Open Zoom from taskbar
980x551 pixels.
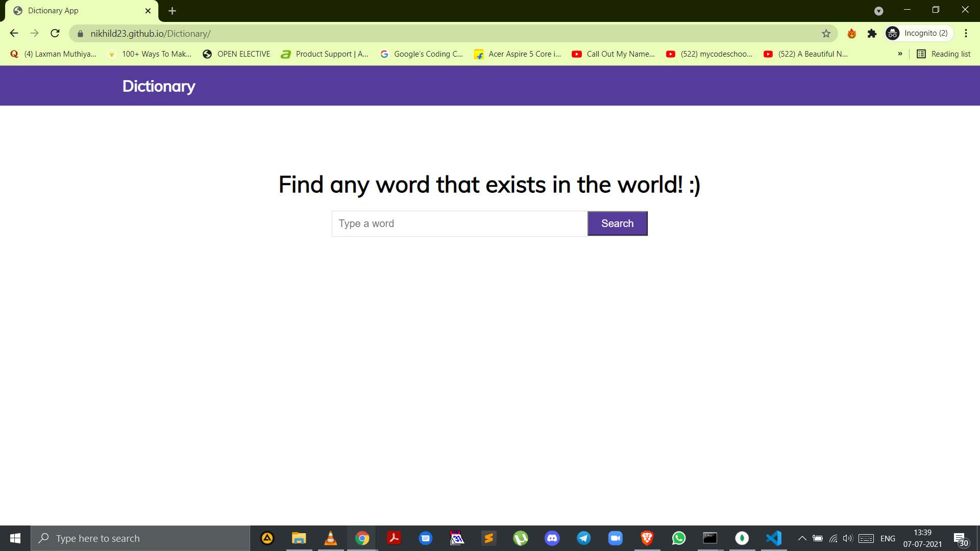tap(615, 538)
